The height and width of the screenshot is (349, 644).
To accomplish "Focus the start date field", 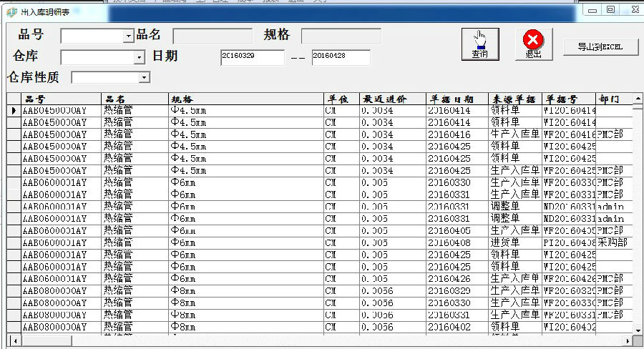I will click(x=252, y=57).
